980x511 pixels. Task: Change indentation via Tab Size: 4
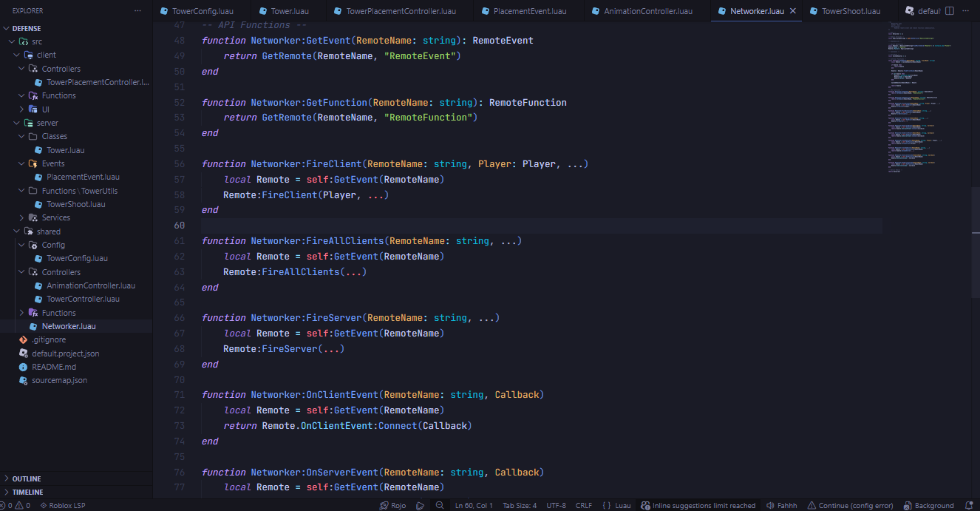click(x=520, y=505)
